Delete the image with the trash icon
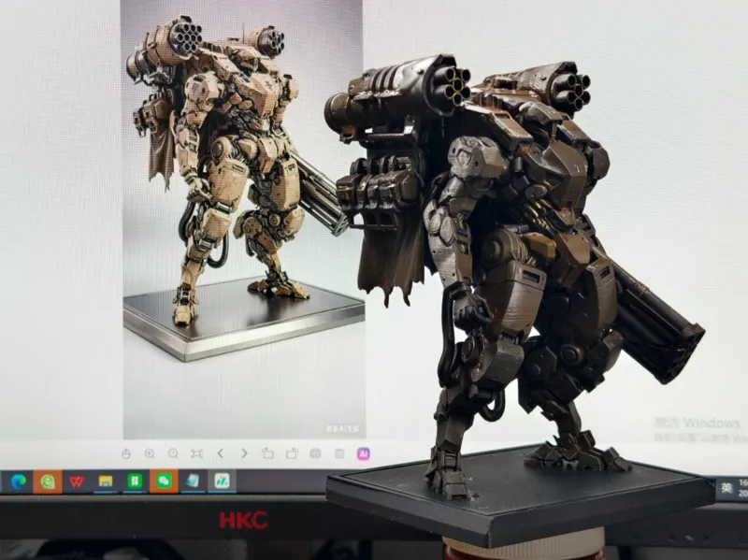The width and height of the screenshot is (748, 560). [339, 453]
